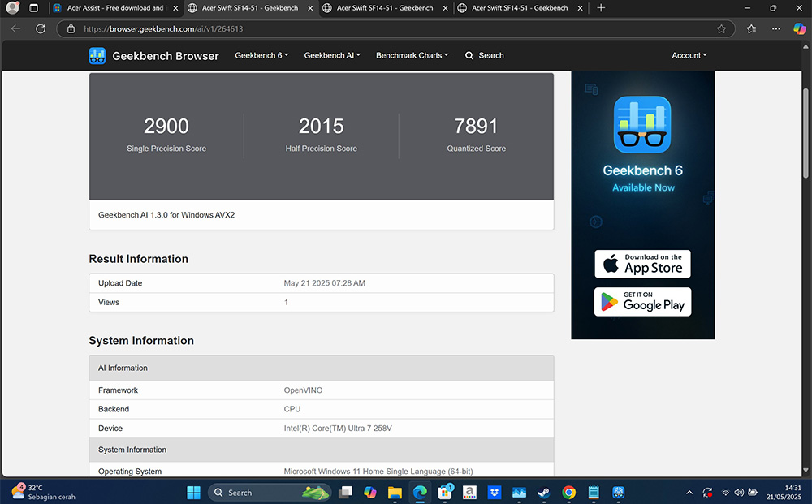This screenshot has width=812, height=504.
Task: Click the battery tray icon
Action: 753,493
